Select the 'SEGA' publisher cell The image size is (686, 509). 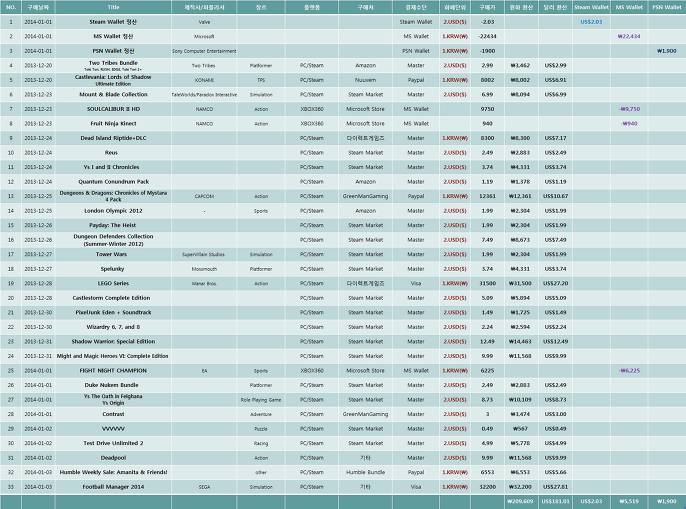204,487
